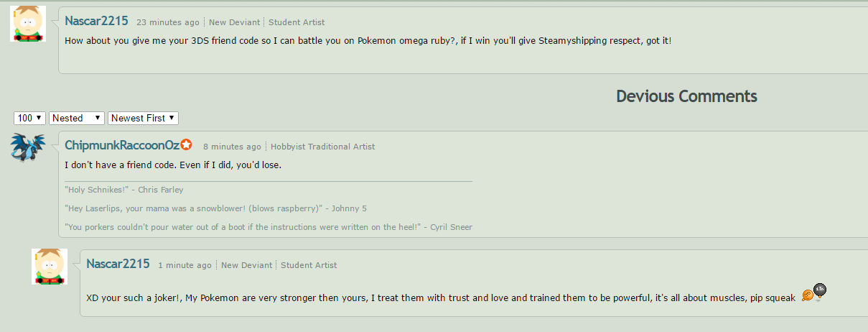Click the "23 minutes ago" timestamp

click(167, 22)
